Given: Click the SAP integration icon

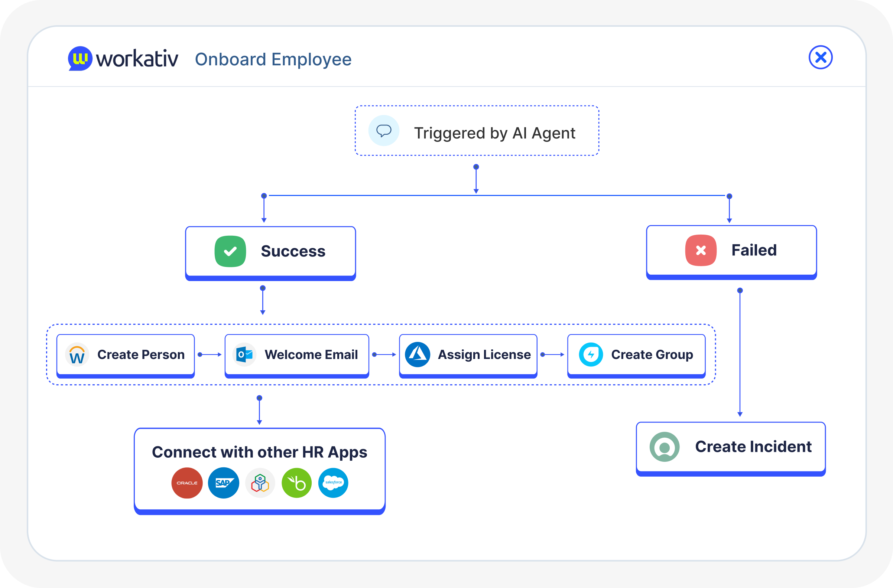Looking at the screenshot, I should click(223, 483).
